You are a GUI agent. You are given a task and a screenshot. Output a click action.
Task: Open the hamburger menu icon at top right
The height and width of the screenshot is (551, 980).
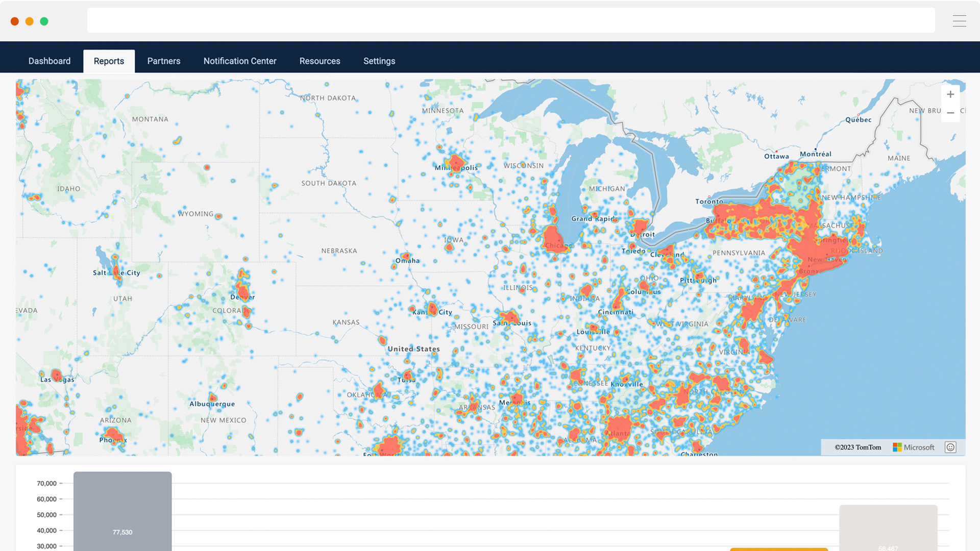(x=959, y=21)
